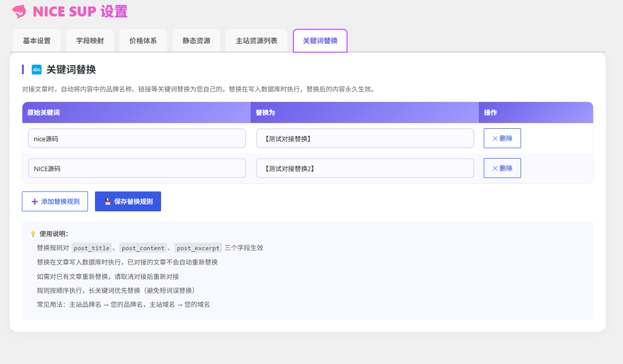Focus the original keyword field containing nice源码
The height and width of the screenshot is (364, 623).
point(137,138)
